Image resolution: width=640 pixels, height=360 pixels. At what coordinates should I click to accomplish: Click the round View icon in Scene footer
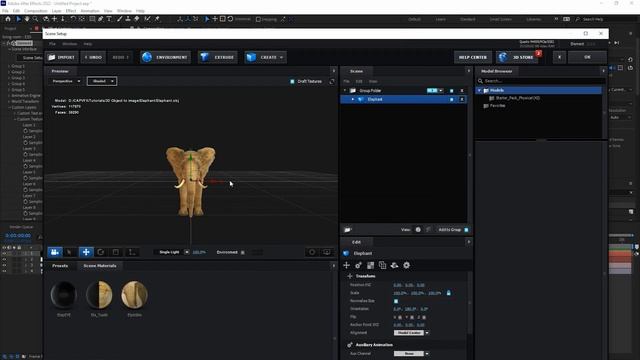pos(418,230)
